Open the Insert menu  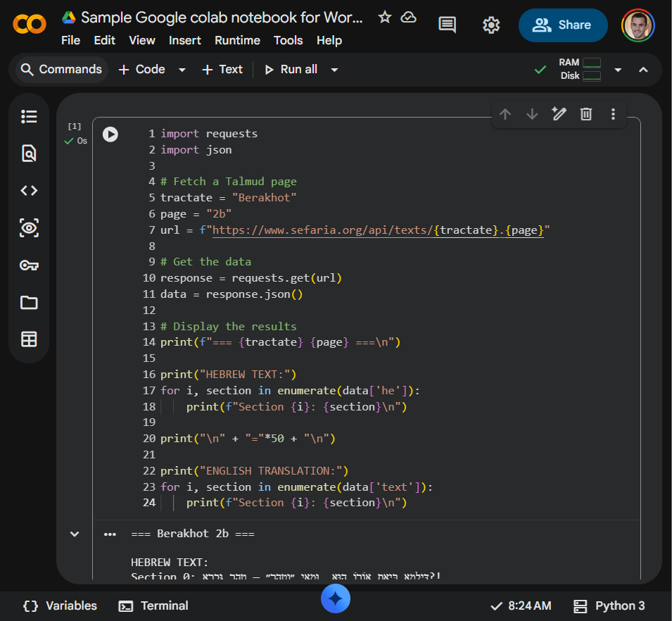coord(185,40)
